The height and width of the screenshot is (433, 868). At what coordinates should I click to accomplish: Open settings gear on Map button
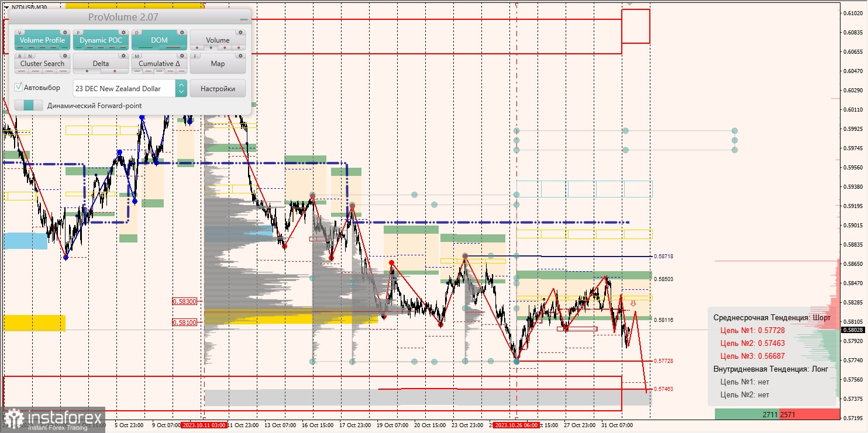(240, 56)
